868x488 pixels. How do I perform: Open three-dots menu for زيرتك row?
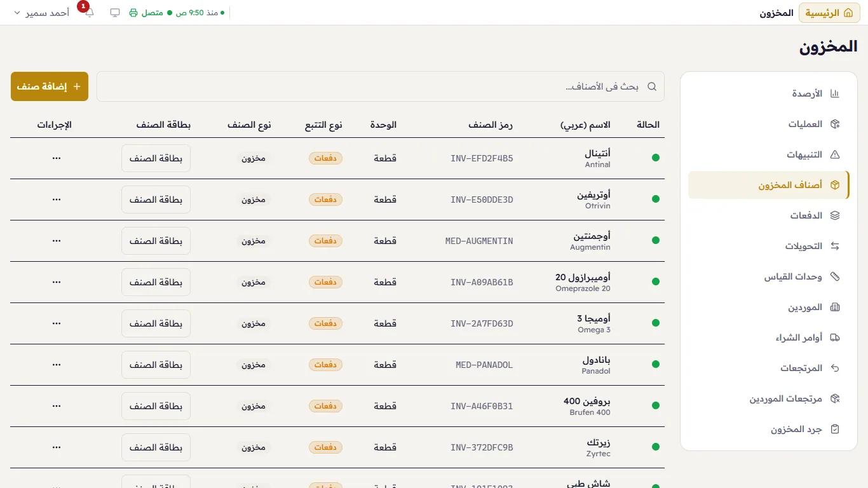click(x=57, y=447)
